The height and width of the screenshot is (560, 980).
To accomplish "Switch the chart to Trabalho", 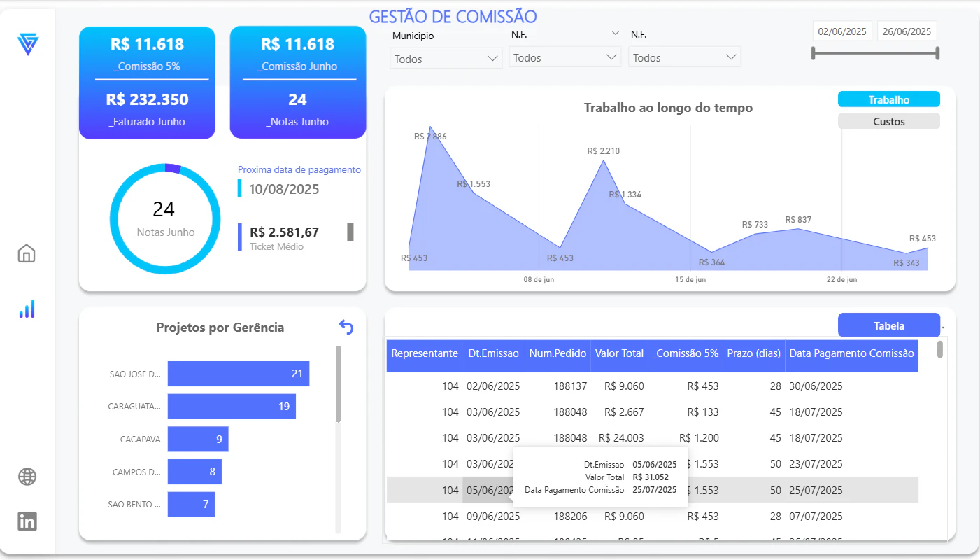I will [x=889, y=99].
